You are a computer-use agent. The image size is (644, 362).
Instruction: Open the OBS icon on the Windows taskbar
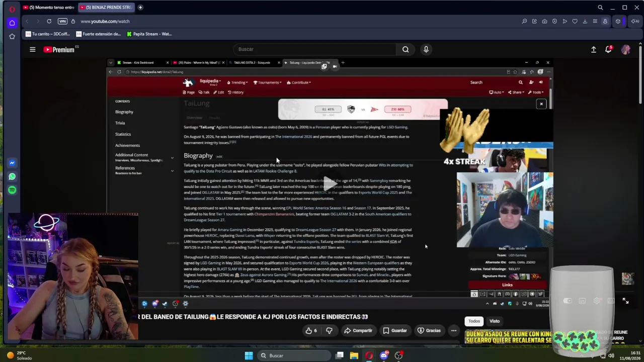point(398,355)
